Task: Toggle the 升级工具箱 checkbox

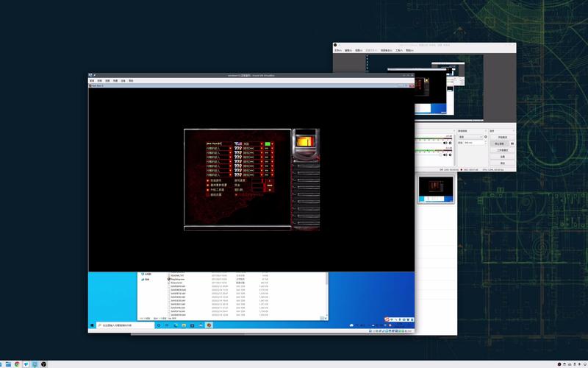Action: (x=209, y=189)
